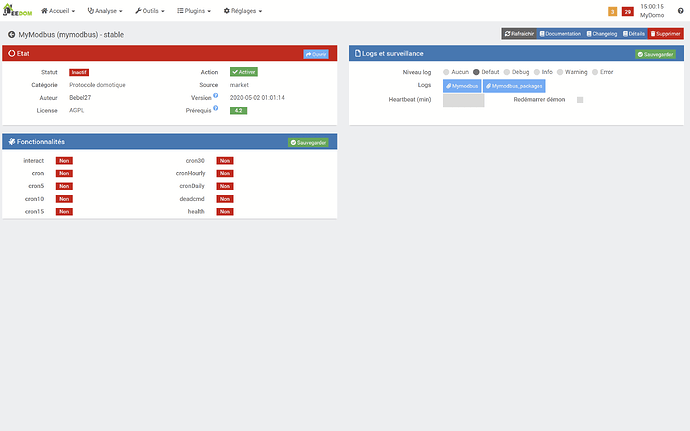Click the help question mark icon
Viewport: 690px width, 431px height.
tap(680, 11)
